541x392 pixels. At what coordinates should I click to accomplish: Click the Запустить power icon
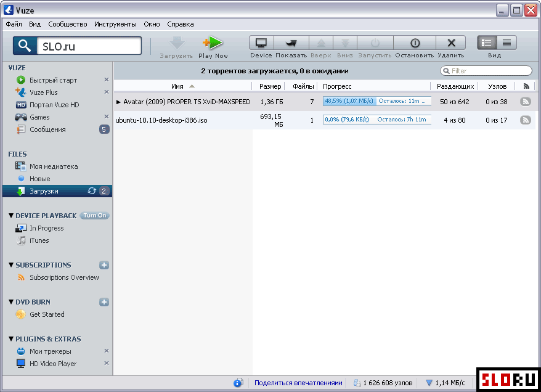375,43
